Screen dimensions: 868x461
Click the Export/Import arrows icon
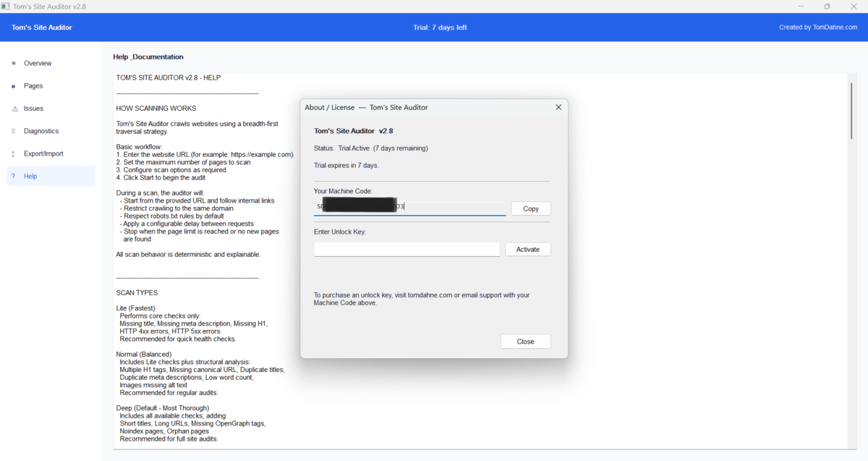[x=13, y=153]
